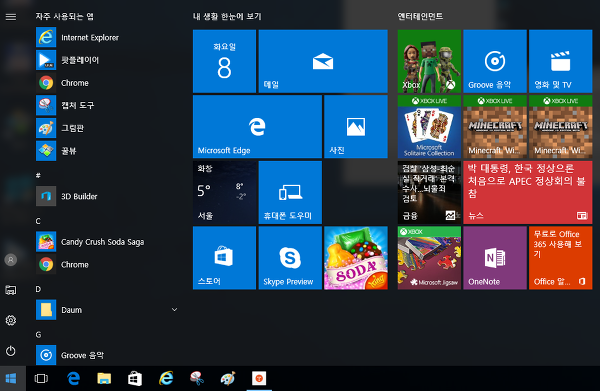Screen dimensions: 600x391
Task: Expand the Daum folder chevron
Action: pos(174,310)
